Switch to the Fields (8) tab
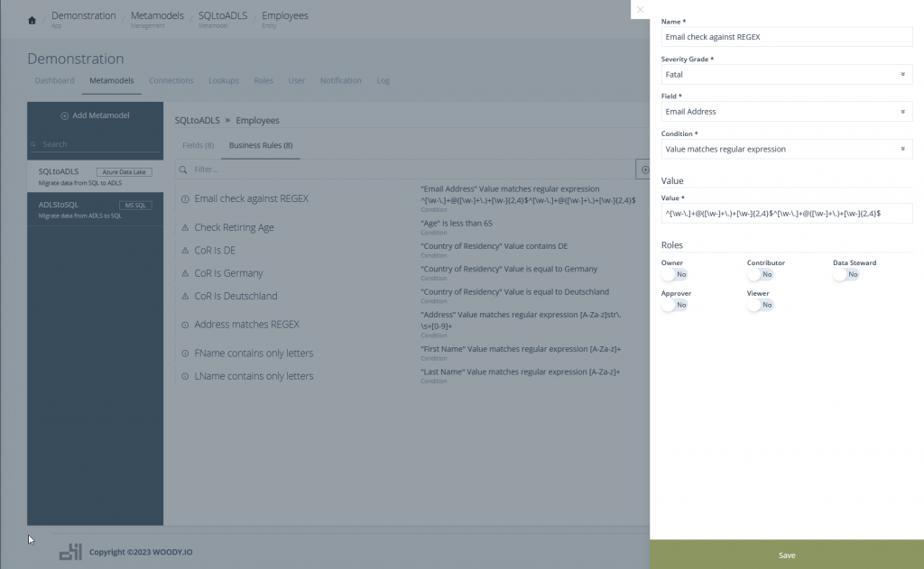 coord(198,145)
